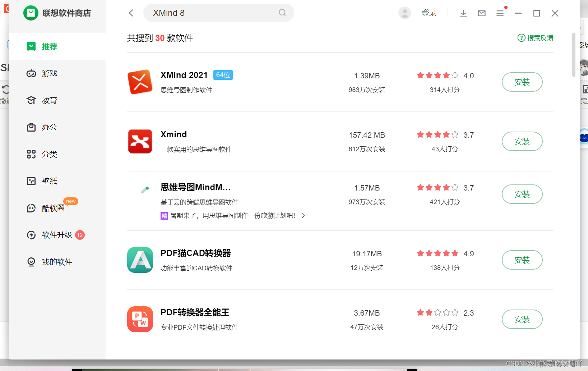Click the 功能丰富的CAD转换软件 description
The image size is (588, 371).
[x=196, y=268]
